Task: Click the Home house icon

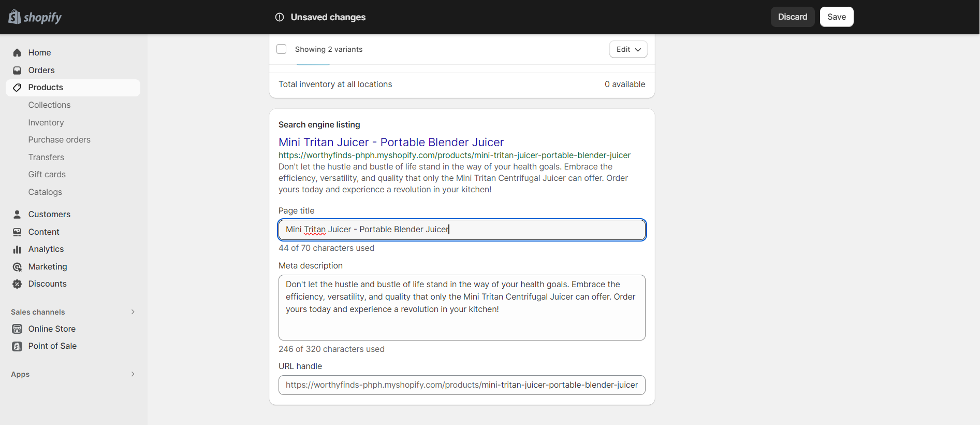Action: (x=17, y=53)
